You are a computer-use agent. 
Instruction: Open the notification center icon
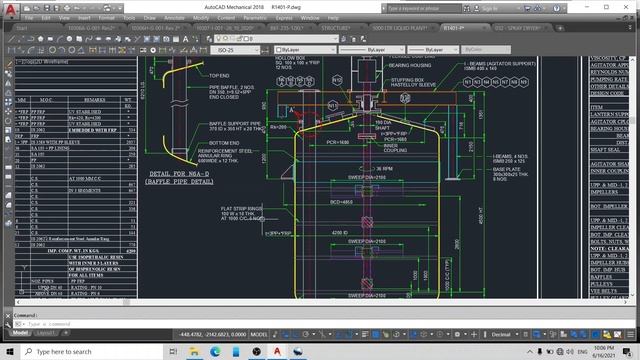click(627, 351)
